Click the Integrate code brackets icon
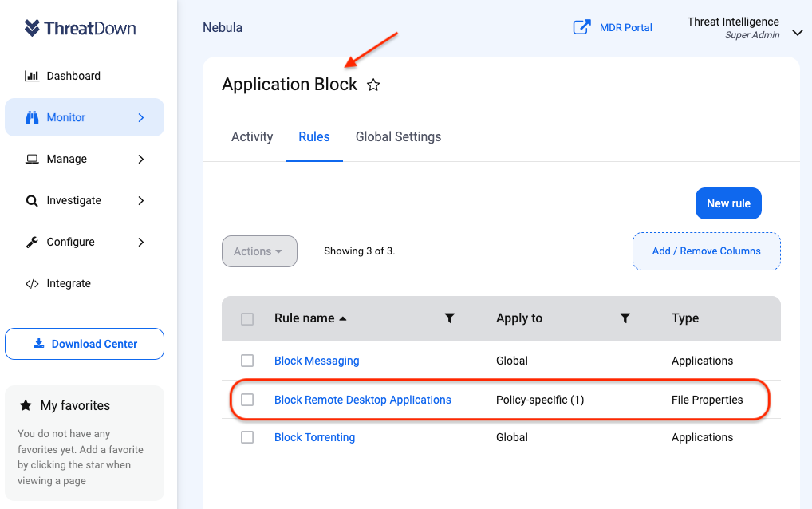Image resolution: width=812 pixels, height=509 pixels. (32, 284)
